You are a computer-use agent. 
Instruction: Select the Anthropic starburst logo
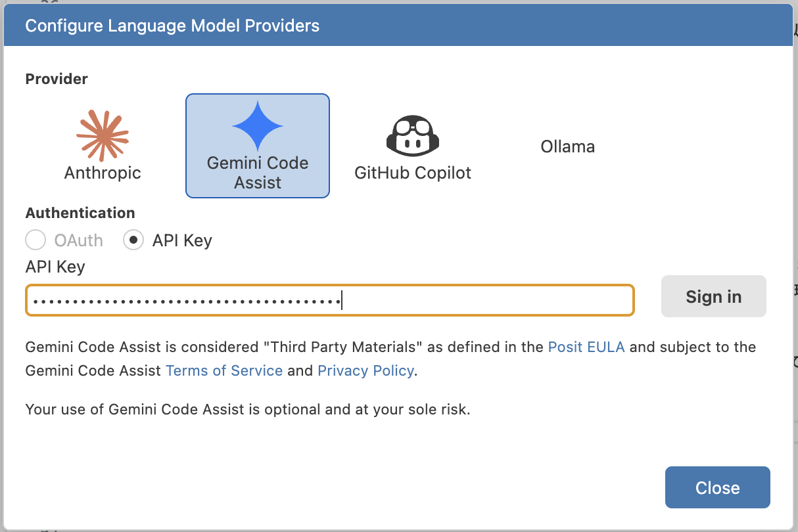click(x=103, y=135)
